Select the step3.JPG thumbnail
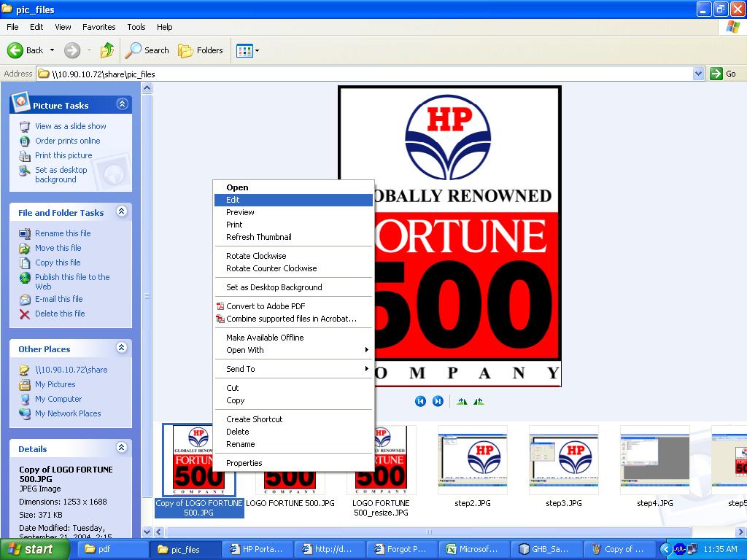This screenshot has height=560, width=747. tap(563, 461)
